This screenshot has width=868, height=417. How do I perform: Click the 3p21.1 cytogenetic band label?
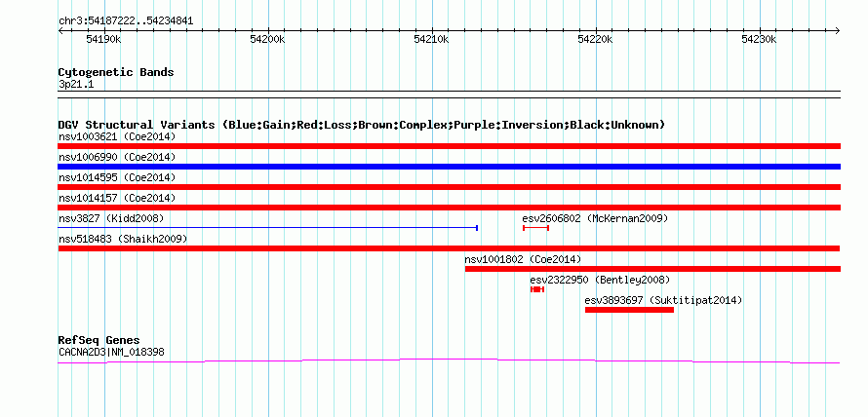pyautogui.click(x=77, y=84)
